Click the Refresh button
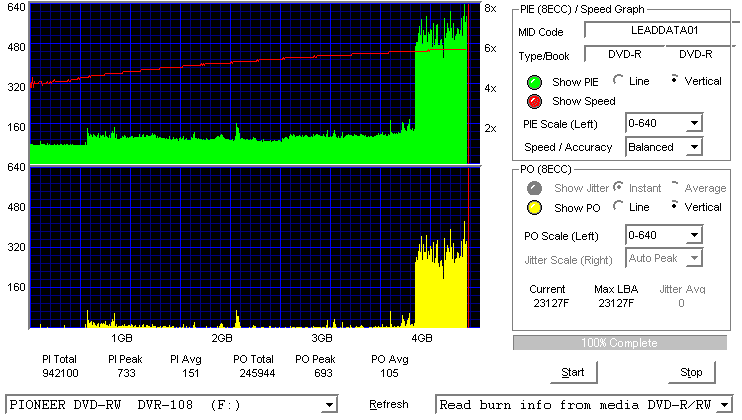742x420 pixels. pyautogui.click(x=389, y=404)
